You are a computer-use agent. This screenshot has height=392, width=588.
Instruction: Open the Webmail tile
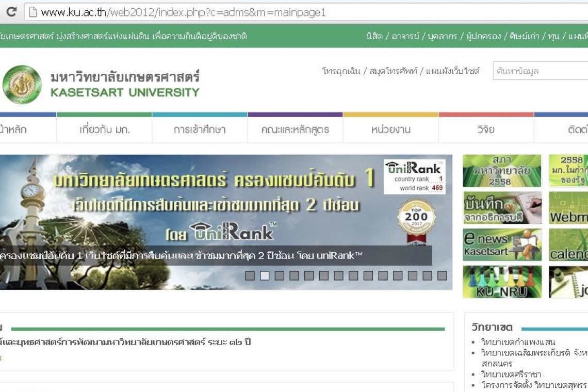568,208
